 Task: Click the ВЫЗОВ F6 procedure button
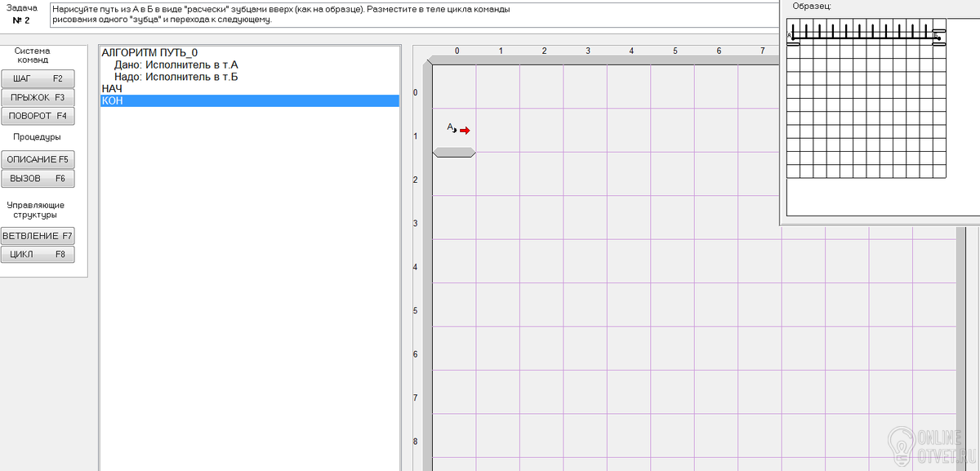[38, 178]
